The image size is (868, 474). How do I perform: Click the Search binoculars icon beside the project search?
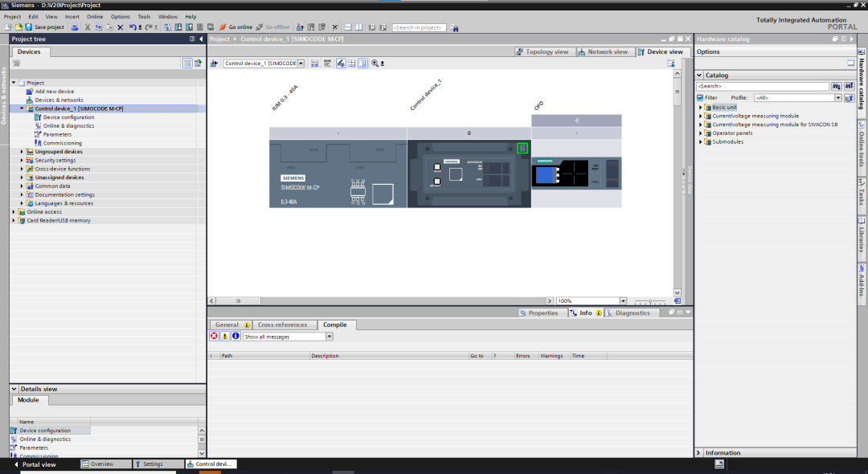pos(454,27)
